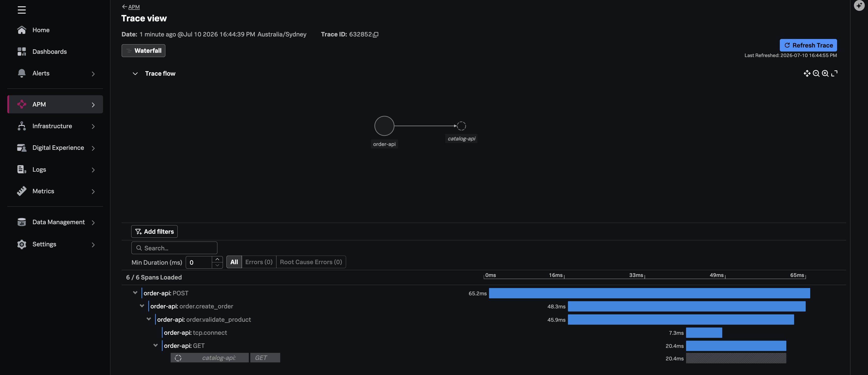Open the Data Management menu item
The width and height of the screenshot is (868, 375).
click(x=59, y=222)
